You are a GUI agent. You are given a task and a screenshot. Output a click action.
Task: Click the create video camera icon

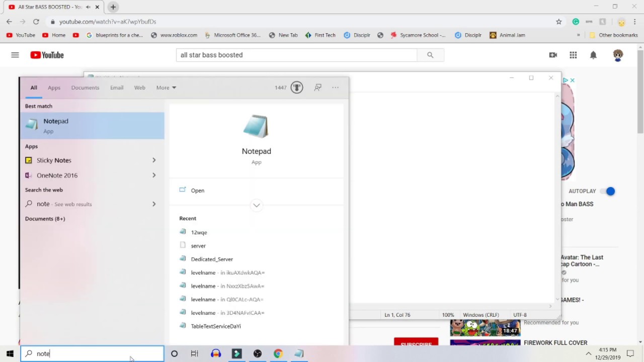(553, 55)
